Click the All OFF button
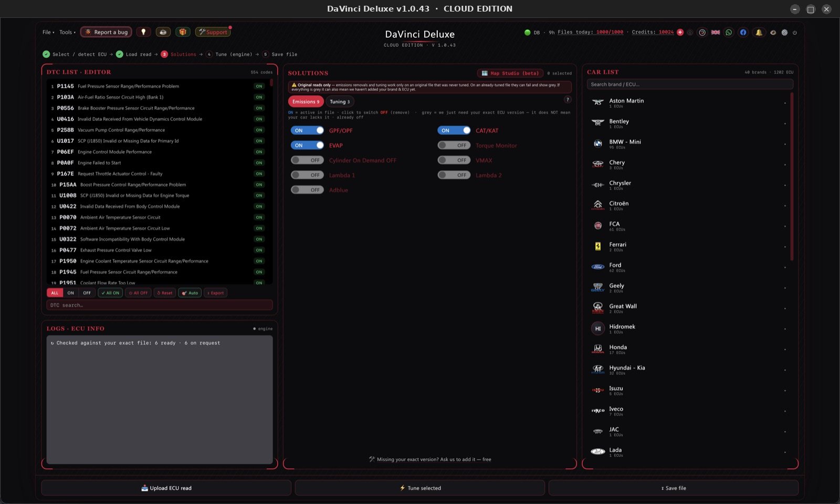Image resolution: width=840 pixels, height=504 pixels. tap(139, 293)
